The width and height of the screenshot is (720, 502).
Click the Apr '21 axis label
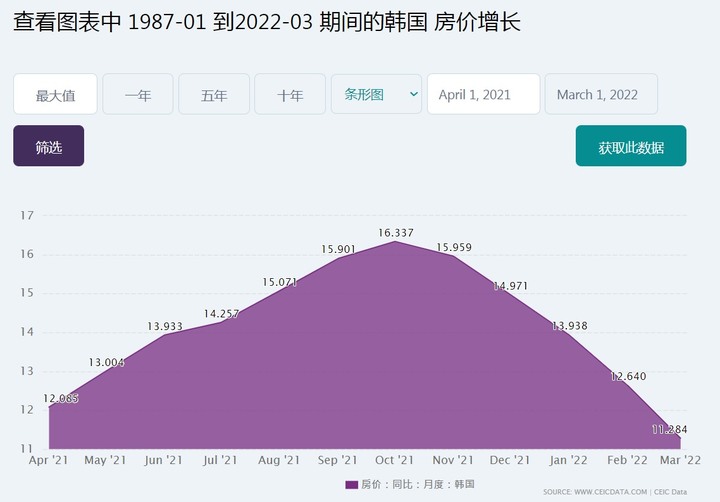pyautogui.click(x=48, y=460)
